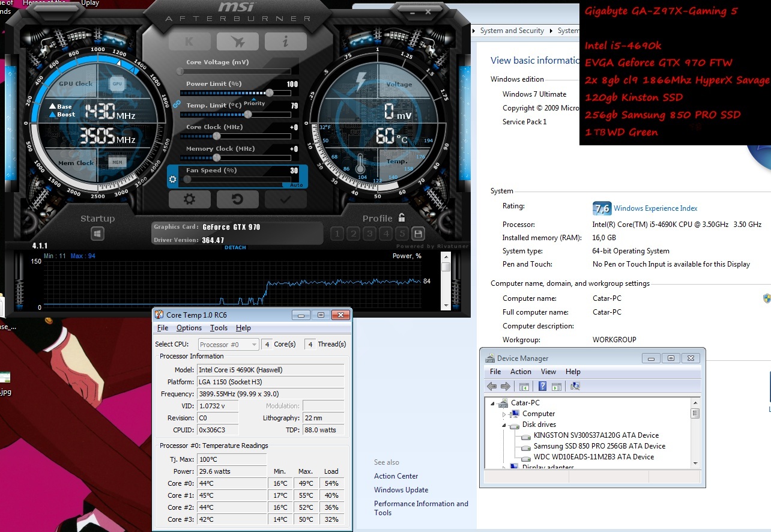Image resolution: width=771 pixels, height=532 pixels.
Task: Click the small gear beside Fan Speed
Action: tap(173, 179)
